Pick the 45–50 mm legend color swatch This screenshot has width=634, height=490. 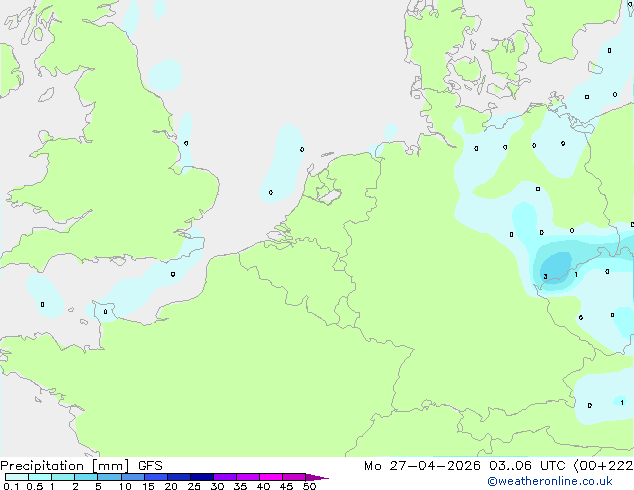[x=294, y=477]
